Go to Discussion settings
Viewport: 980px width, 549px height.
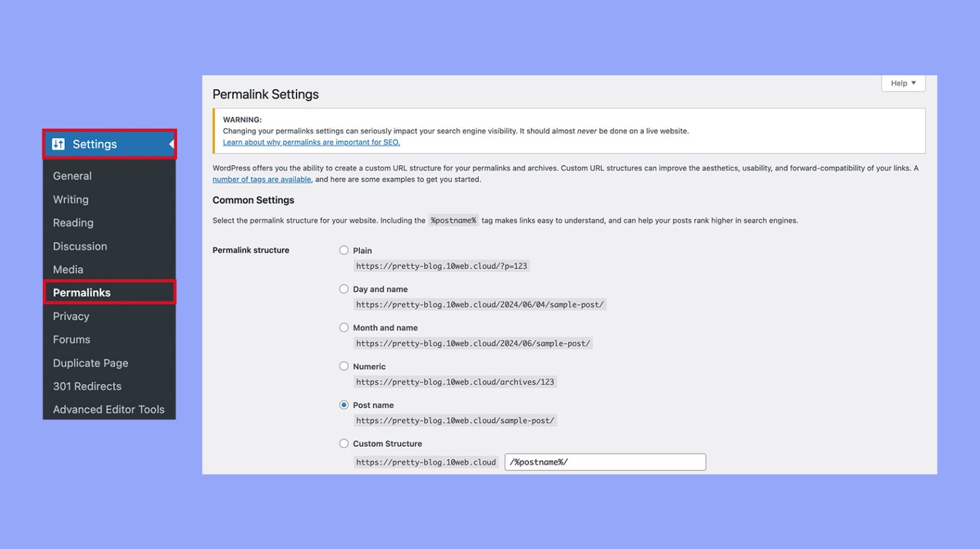[x=79, y=246]
